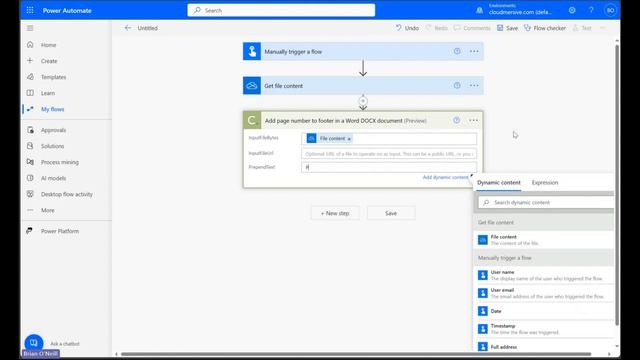Click the Test toolbar button
Screen dimensions: 640x360
(x=582, y=28)
